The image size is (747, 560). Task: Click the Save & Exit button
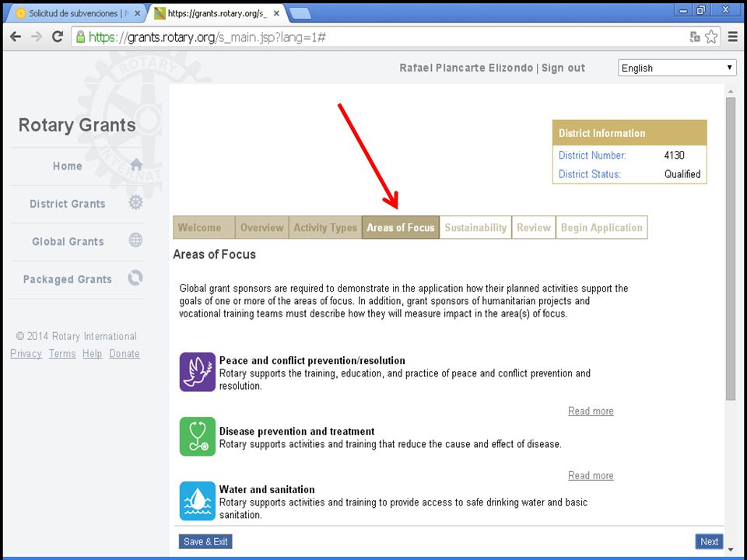click(205, 541)
